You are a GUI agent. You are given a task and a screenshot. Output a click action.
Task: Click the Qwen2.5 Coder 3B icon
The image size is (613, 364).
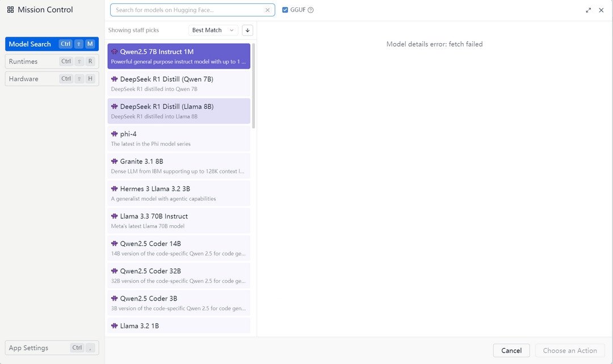[114, 298]
